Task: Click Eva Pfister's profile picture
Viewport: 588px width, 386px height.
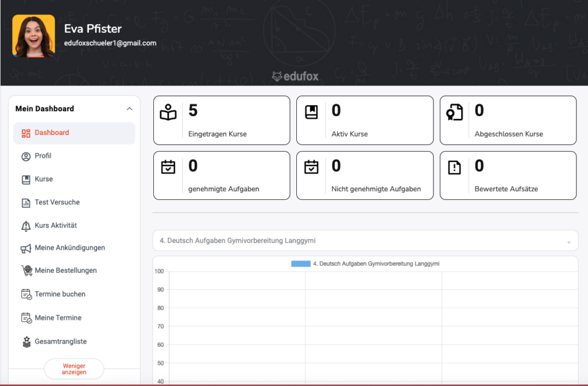Action: point(33,35)
